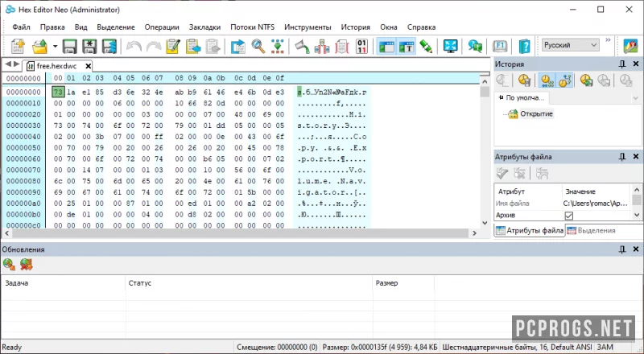Pin the Обновления panel
This screenshot has width=644, height=354.
tap(622, 249)
